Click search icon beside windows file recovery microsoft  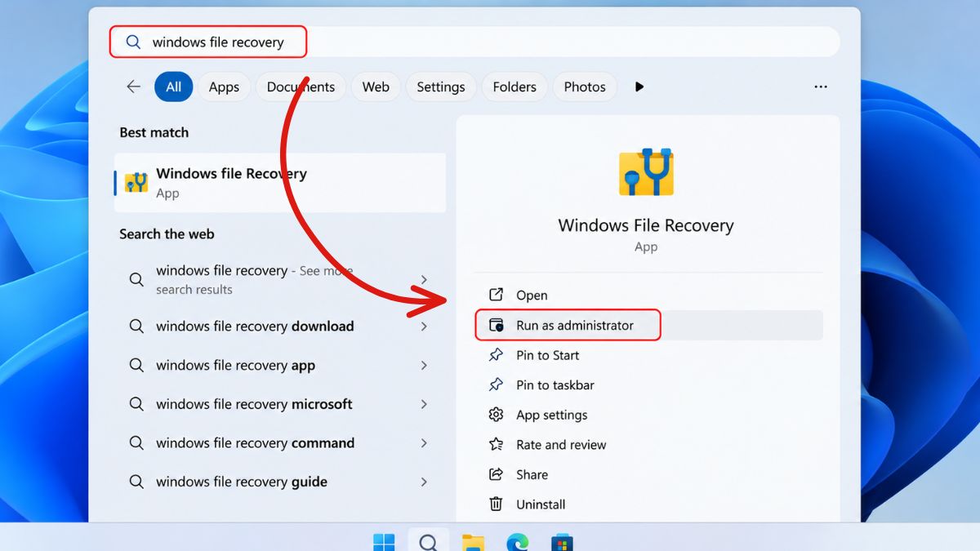[136, 404]
